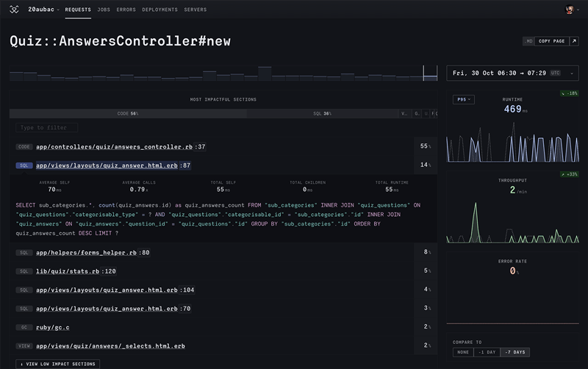This screenshot has width=588, height=369.
Task: Click the V... segment in the sections bar
Action: (404, 114)
